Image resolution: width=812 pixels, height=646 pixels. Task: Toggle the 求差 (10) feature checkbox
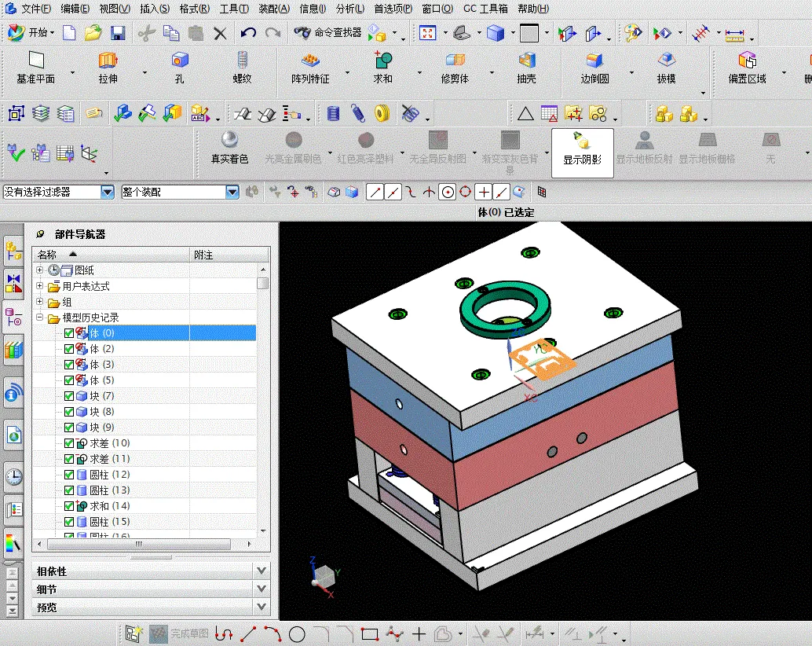(69, 443)
